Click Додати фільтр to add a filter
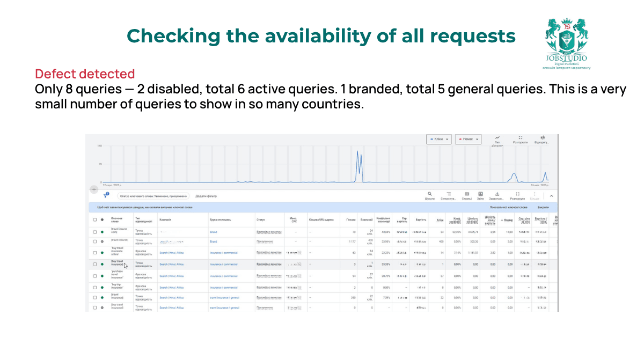This screenshot has width=644, height=337. coord(207,196)
